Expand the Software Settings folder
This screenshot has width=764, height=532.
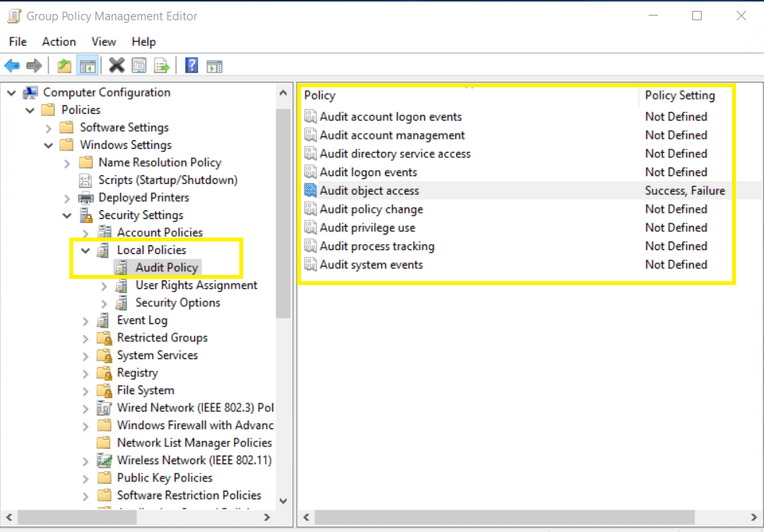click(x=48, y=128)
